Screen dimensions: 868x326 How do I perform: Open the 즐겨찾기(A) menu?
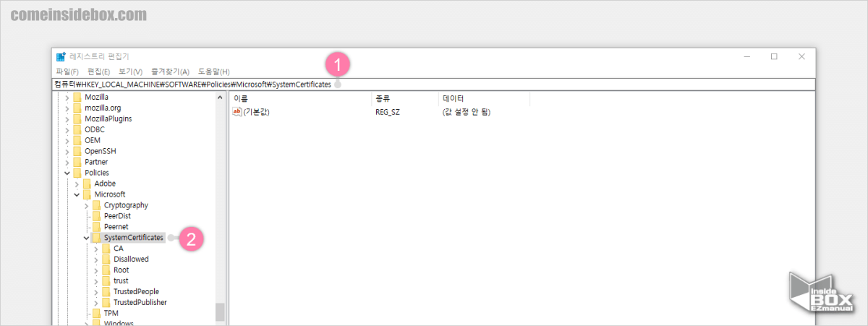[x=170, y=72]
